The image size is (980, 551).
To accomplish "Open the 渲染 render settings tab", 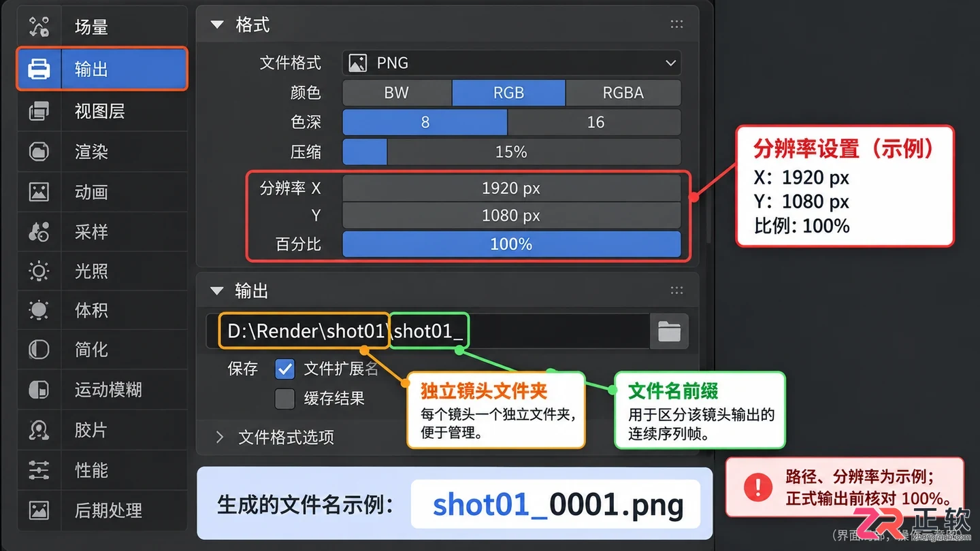I will (x=102, y=151).
